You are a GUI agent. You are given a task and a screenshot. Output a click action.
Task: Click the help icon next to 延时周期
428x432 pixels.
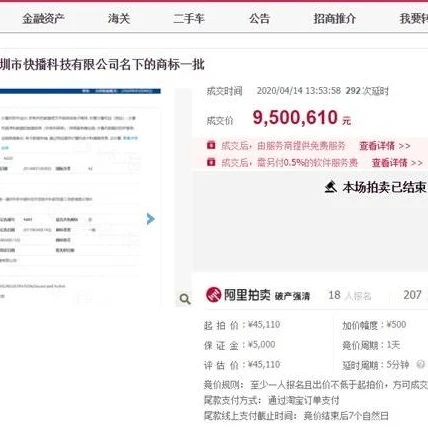[x=421, y=364]
